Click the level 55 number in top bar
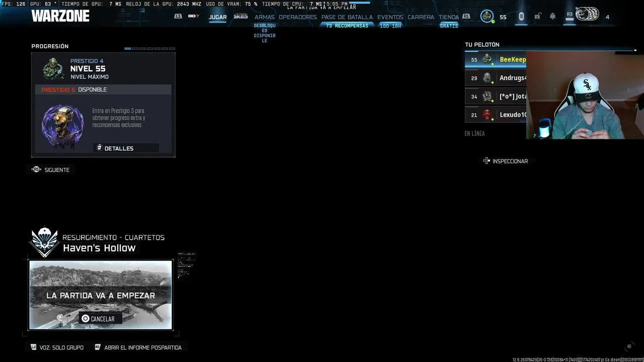This screenshot has width=644, height=362. pyautogui.click(x=503, y=17)
